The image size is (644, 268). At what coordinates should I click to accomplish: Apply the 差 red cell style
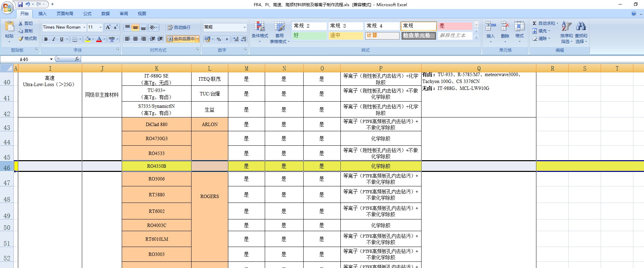455,26
